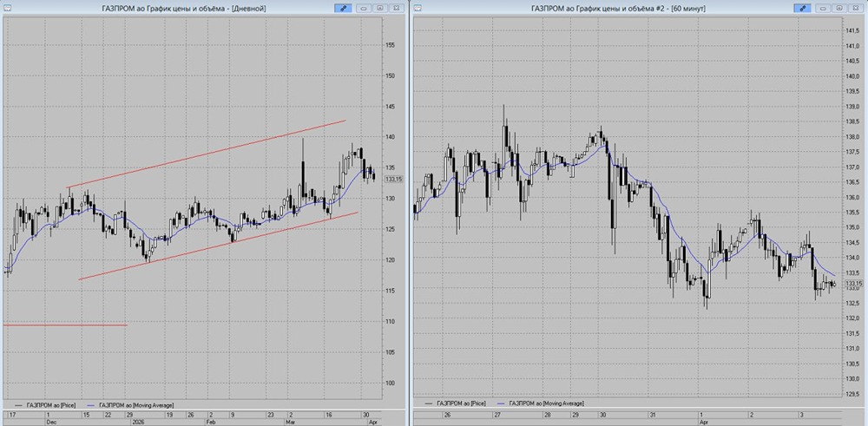Select the horizontal red level line near 110

point(65,324)
